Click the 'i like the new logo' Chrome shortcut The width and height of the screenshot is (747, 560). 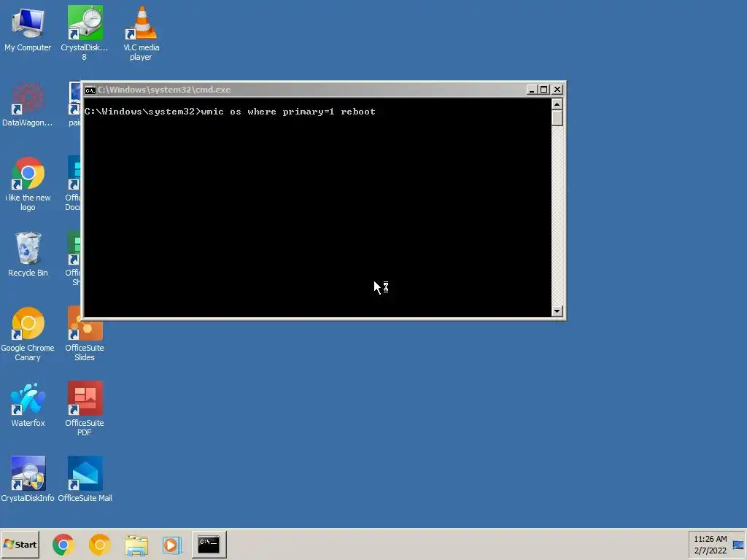(28, 184)
